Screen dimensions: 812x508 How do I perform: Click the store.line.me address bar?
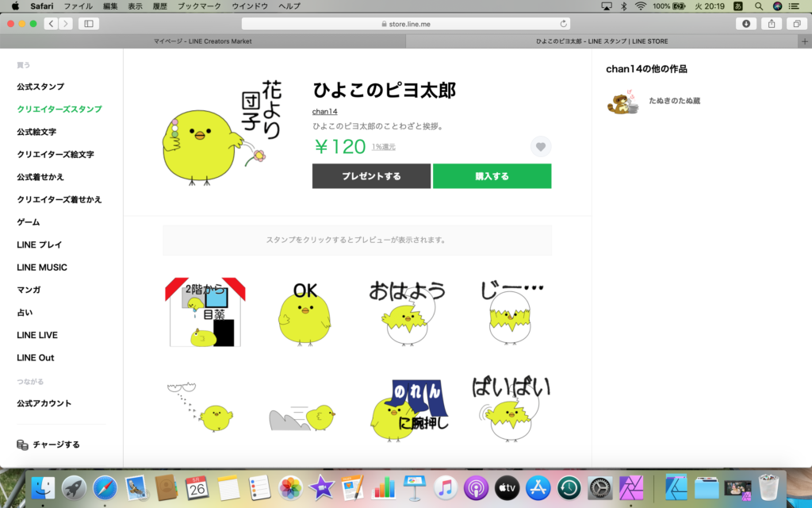click(x=406, y=24)
